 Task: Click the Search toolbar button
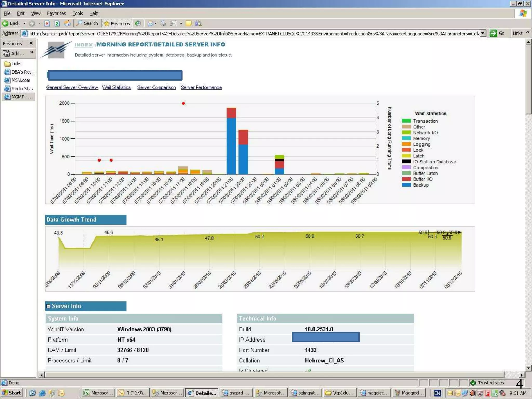click(x=87, y=23)
